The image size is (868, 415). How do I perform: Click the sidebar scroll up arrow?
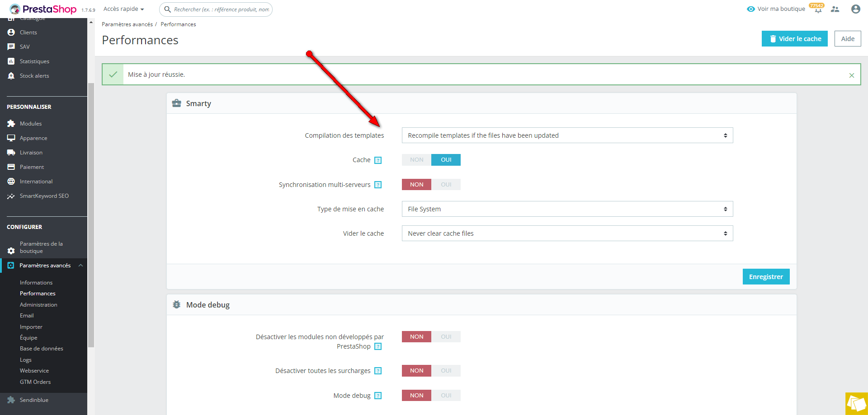pyautogui.click(x=91, y=22)
